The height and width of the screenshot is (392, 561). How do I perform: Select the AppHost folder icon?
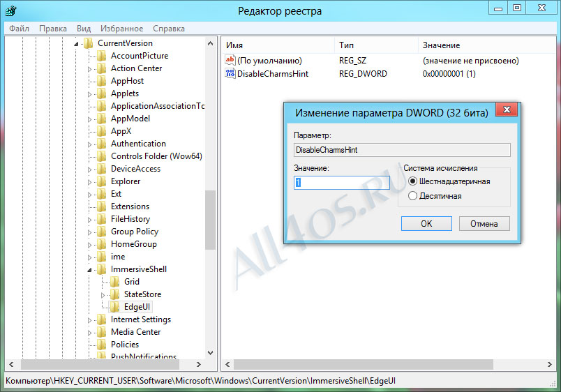102,80
